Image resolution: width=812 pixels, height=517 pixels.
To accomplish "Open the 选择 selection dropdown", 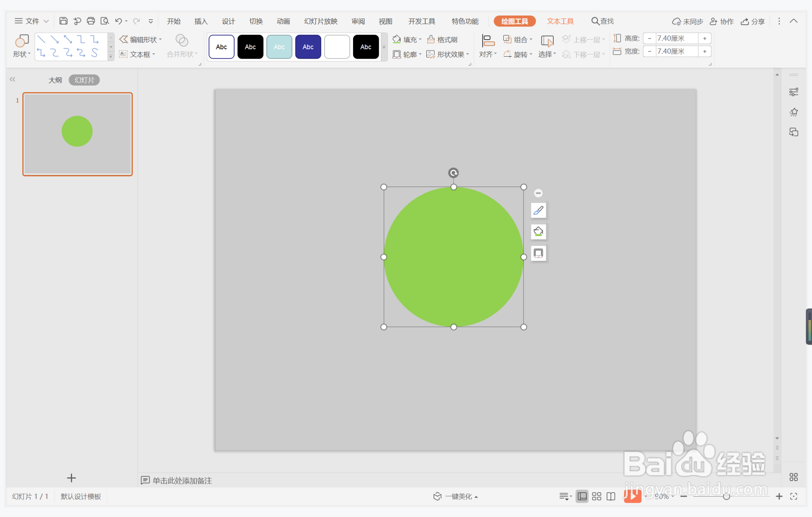I will pyautogui.click(x=547, y=46).
